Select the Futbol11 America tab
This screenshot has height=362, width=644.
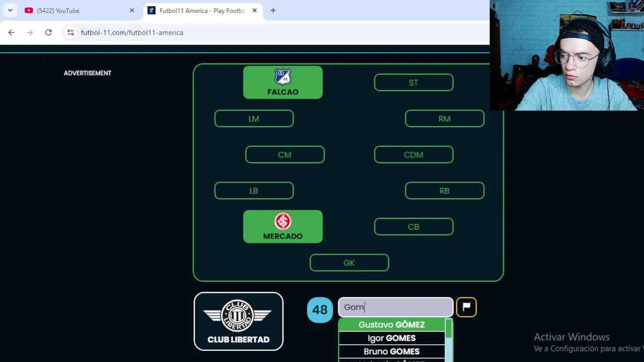click(x=203, y=11)
